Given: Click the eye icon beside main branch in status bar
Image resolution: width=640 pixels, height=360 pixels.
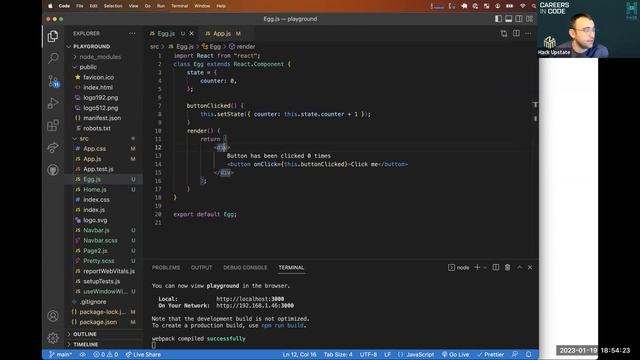Looking at the screenshot, I should (x=82, y=354).
